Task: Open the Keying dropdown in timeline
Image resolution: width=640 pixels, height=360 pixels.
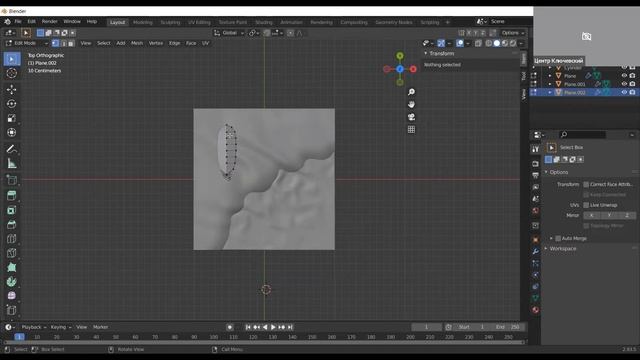Action: [61, 327]
